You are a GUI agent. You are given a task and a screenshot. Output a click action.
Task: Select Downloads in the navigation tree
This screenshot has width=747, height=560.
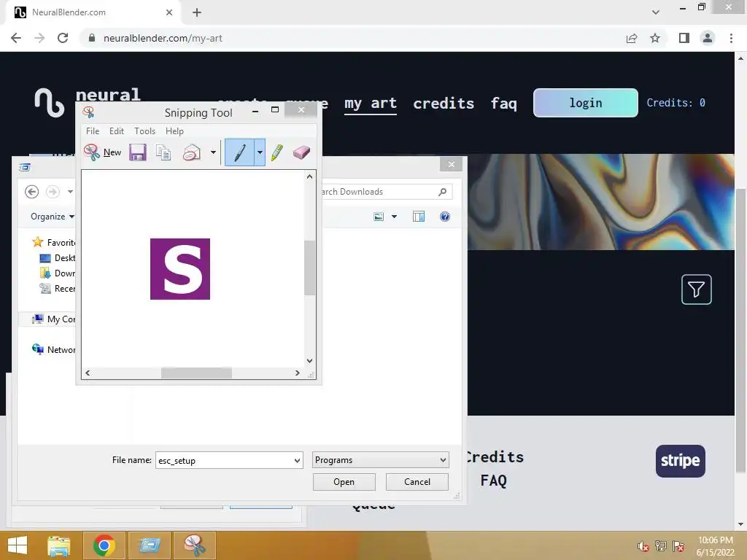(57, 273)
